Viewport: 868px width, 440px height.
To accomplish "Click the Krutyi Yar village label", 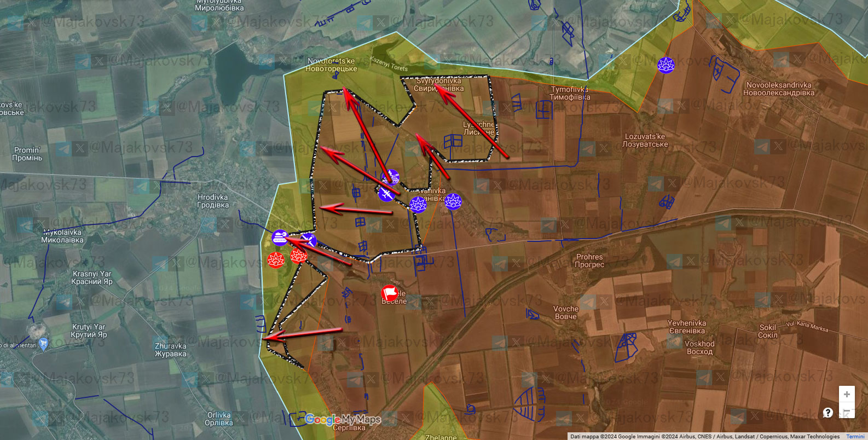I will pyautogui.click(x=89, y=331).
